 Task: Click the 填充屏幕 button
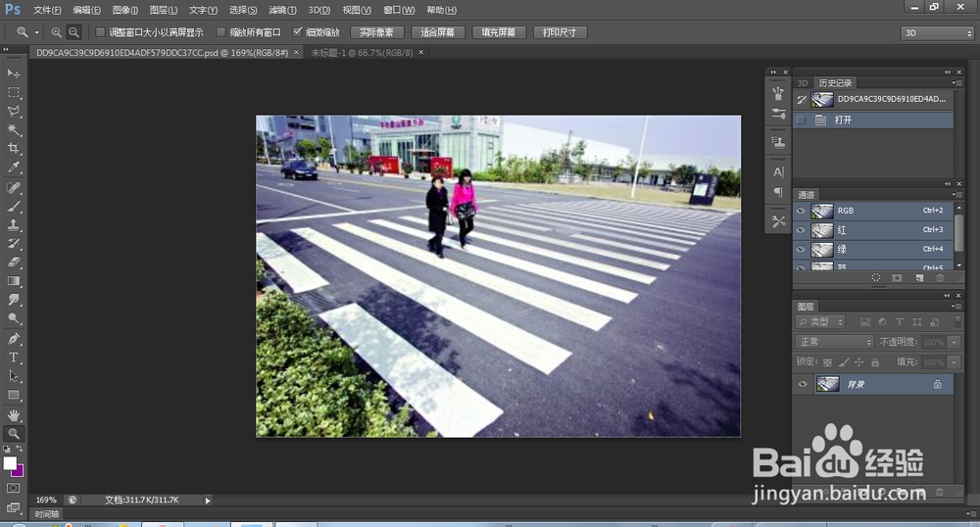(x=498, y=32)
